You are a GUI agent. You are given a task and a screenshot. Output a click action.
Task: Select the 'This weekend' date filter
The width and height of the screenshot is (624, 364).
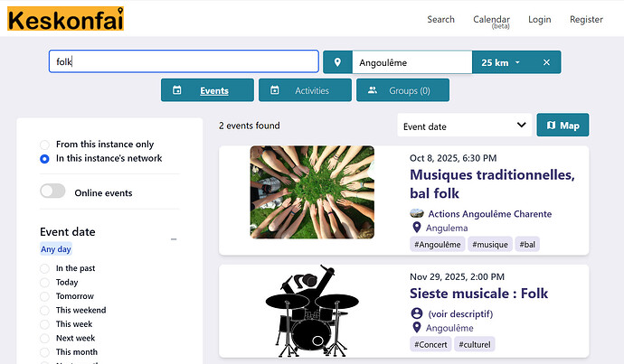pos(45,310)
